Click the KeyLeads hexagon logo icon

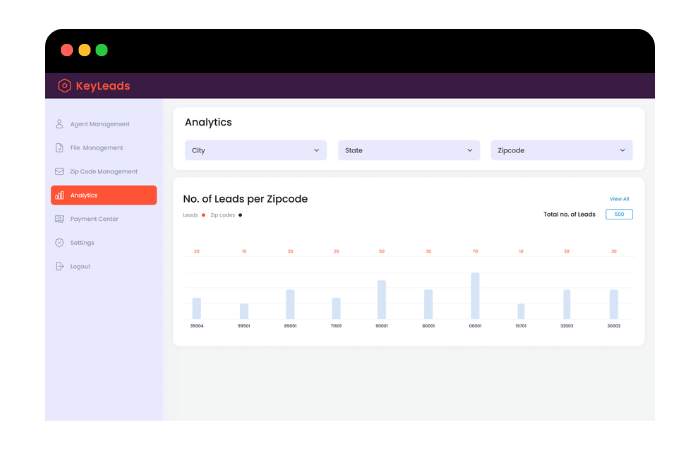pos(65,86)
